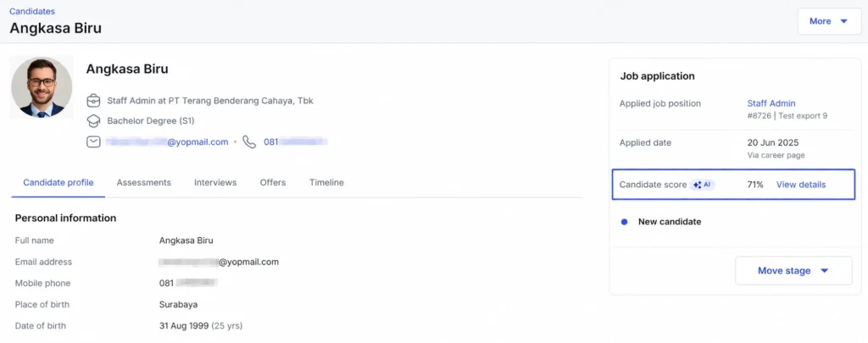Select the Candidate profile tab
The image size is (868, 343).
[58, 183]
